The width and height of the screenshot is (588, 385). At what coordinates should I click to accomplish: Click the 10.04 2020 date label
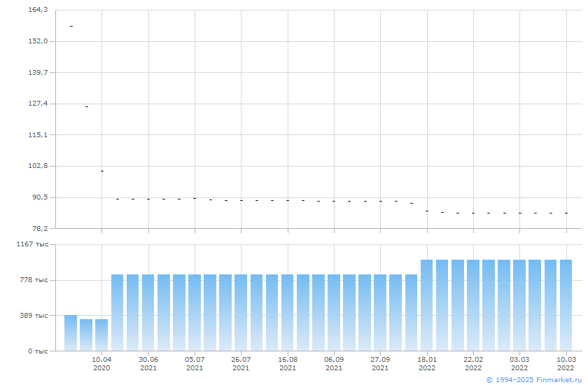pos(101,363)
